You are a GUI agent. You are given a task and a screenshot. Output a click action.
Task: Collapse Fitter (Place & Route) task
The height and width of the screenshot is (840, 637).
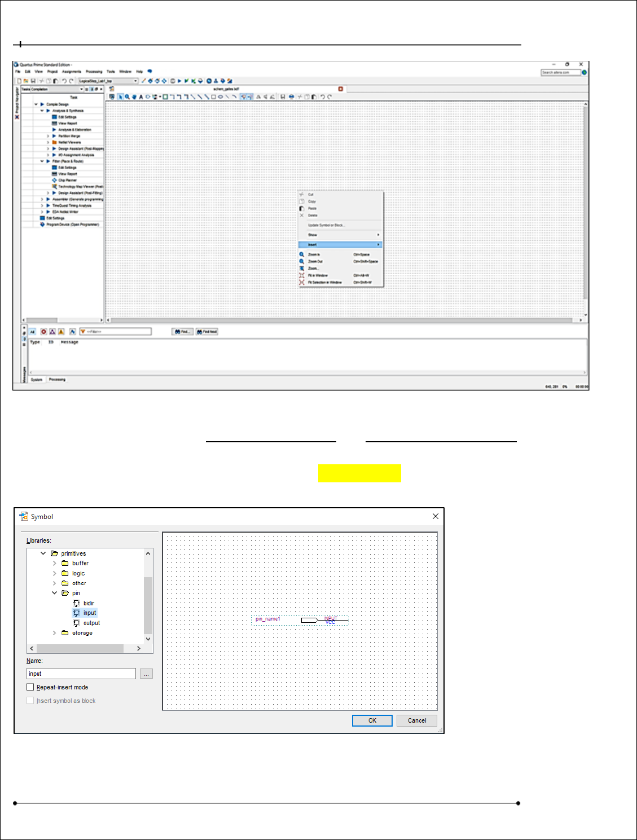click(42, 161)
